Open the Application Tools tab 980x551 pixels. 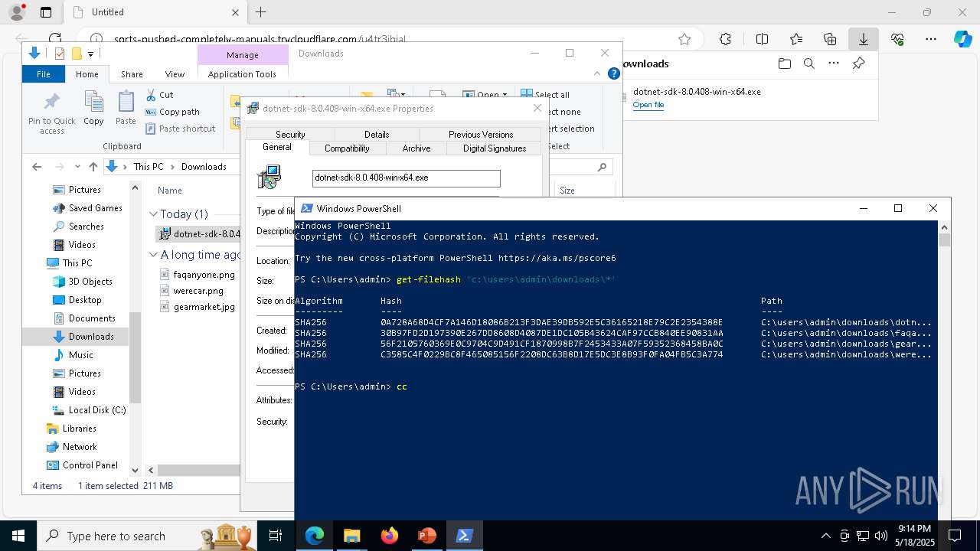(x=242, y=74)
